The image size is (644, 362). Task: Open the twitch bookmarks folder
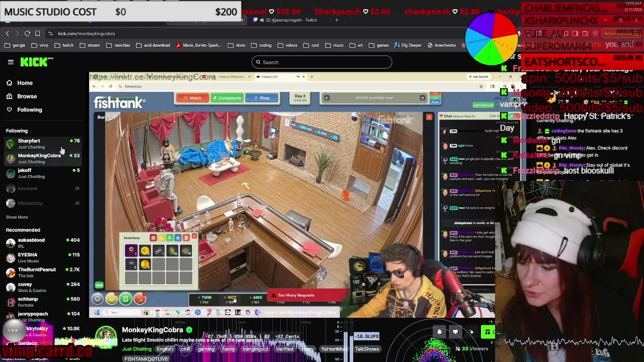[64, 45]
